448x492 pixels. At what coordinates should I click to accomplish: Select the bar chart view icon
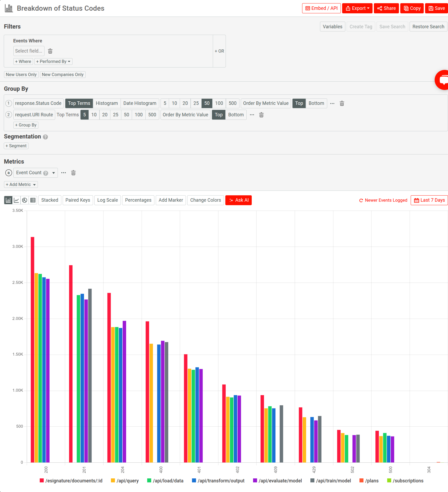pos(8,200)
